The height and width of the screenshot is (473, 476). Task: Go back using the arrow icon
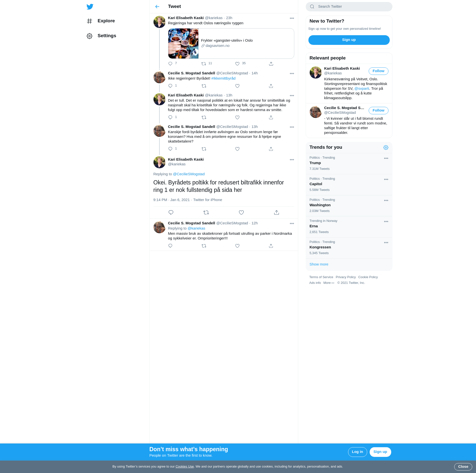click(157, 7)
